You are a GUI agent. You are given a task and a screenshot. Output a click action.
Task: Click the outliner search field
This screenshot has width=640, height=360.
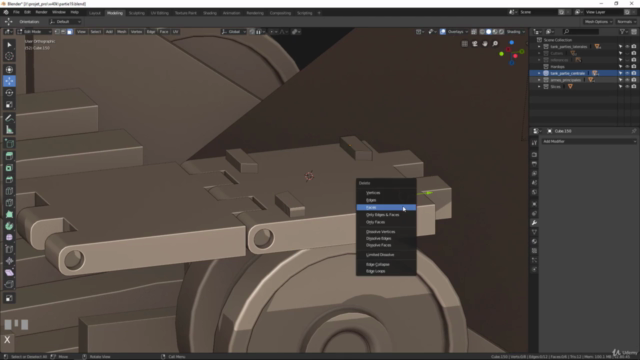pos(581,31)
